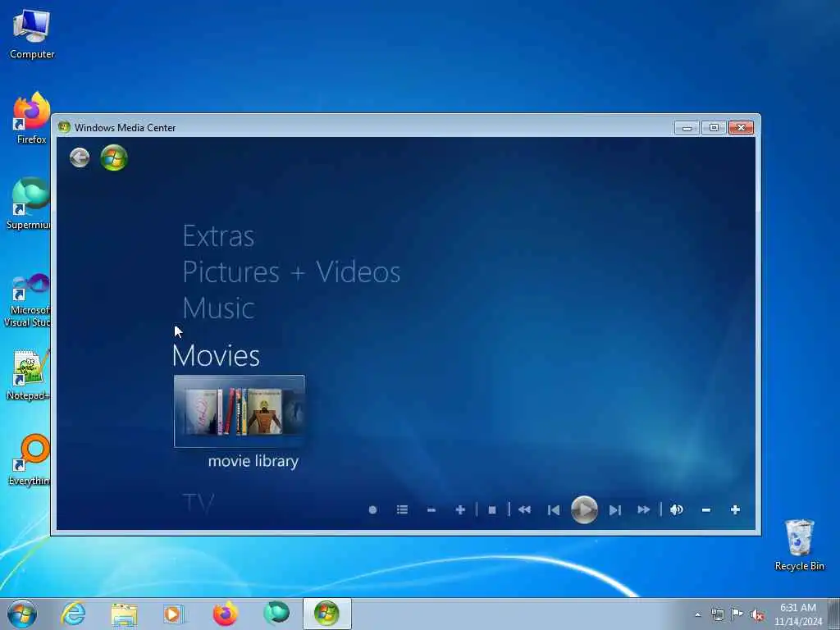This screenshot has height=630, width=840.
Task: Click the record button in transport controls
Action: point(373,510)
